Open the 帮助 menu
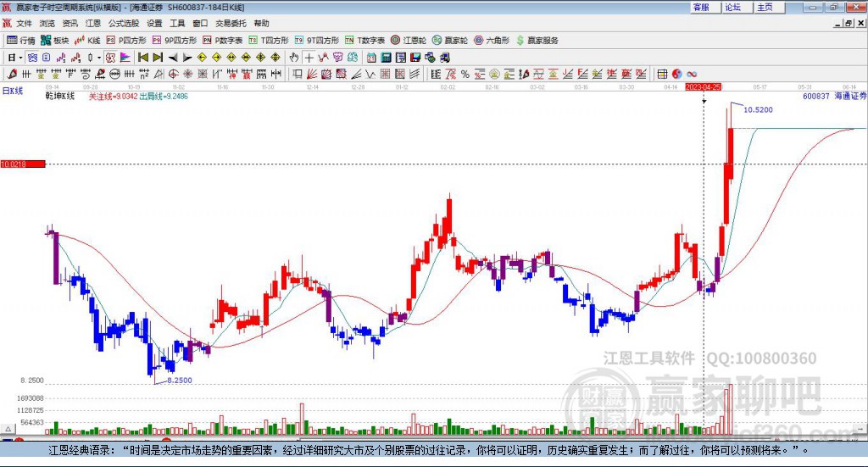 coord(261,23)
